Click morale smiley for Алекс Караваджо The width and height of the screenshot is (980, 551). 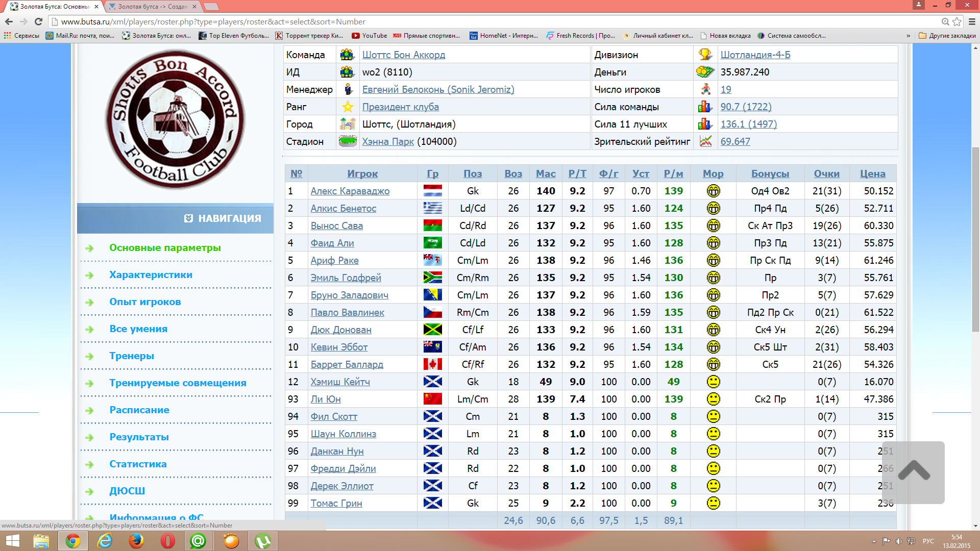click(x=713, y=191)
